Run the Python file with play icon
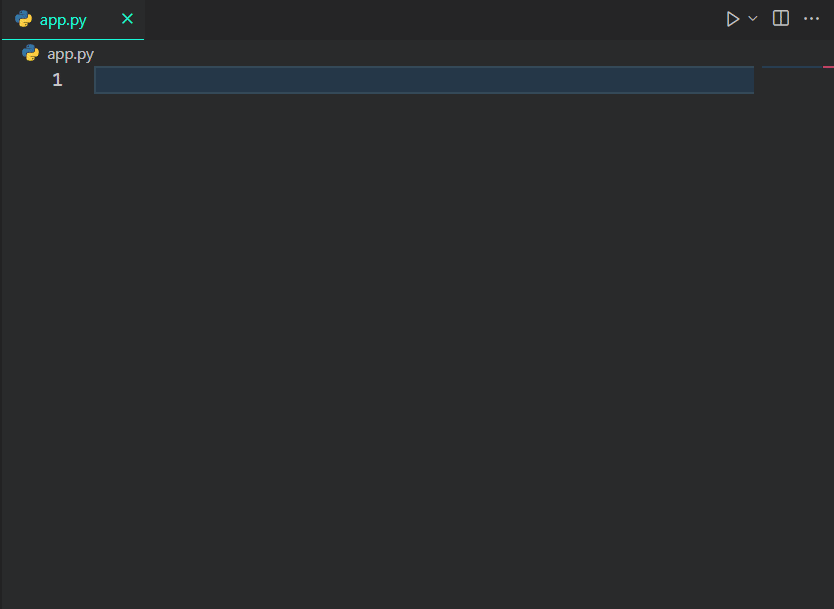The width and height of the screenshot is (834, 609). click(732, 19)
